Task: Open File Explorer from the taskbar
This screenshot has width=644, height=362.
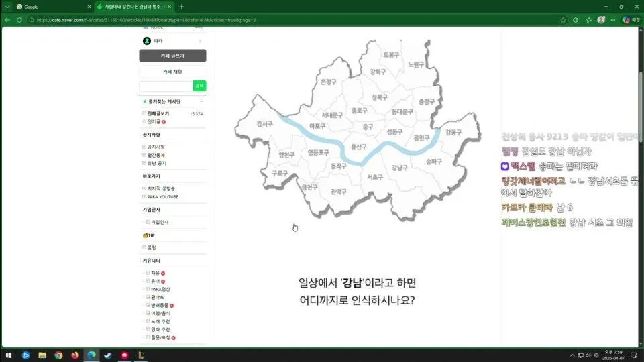Action: (x=42, y=355)
